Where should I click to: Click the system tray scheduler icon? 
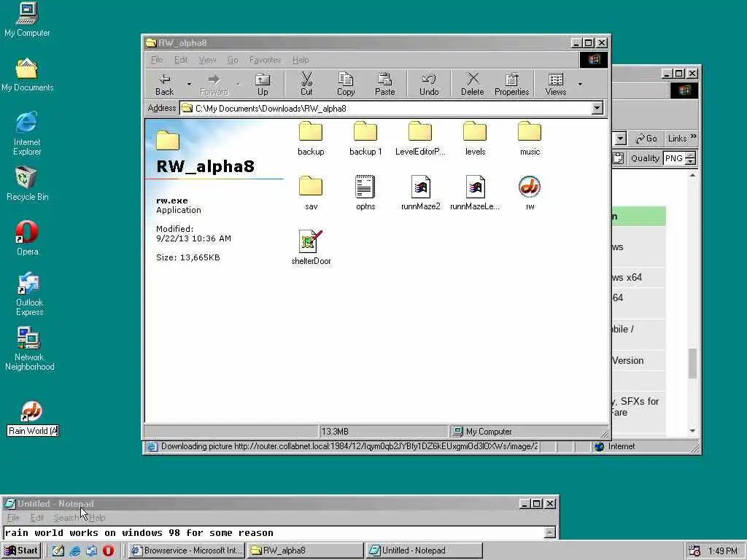[694, 551]
